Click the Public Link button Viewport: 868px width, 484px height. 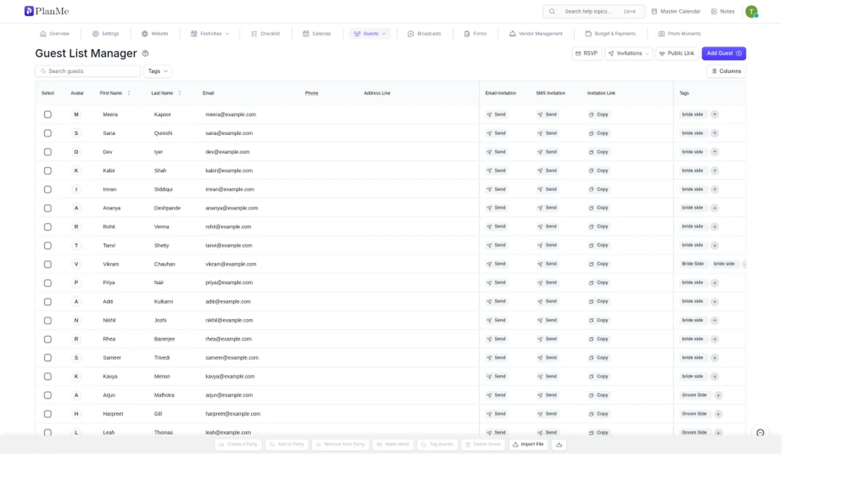(677, 54)
